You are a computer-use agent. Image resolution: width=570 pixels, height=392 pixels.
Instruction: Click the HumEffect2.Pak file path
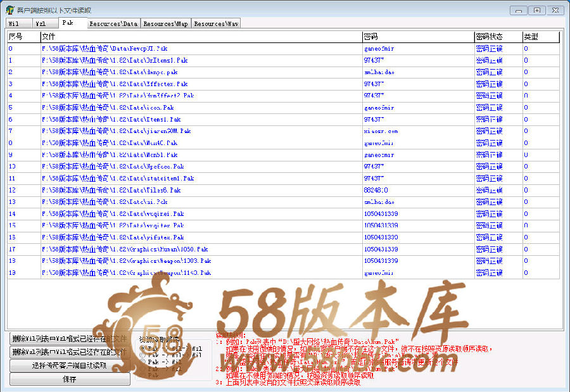[118, 96]
